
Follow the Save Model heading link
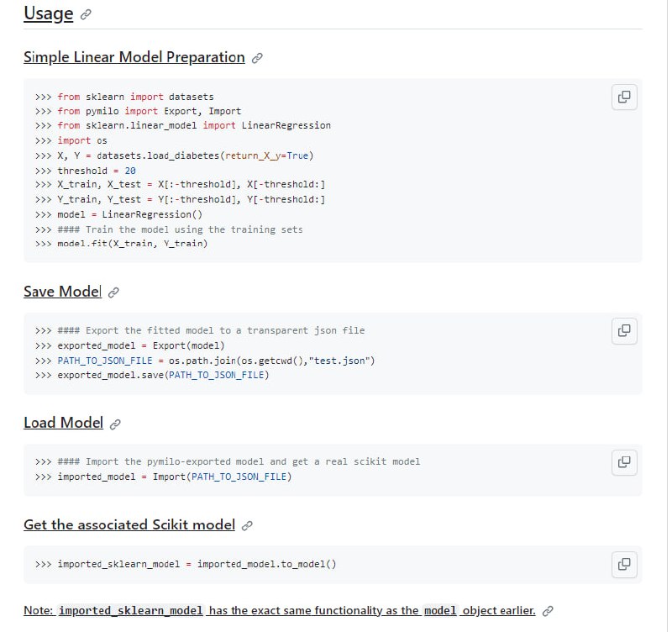pyautogui.click(x=62, y=292)
